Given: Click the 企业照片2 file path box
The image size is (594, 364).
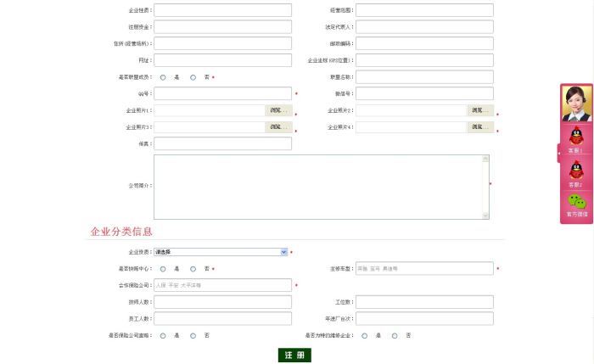Looking at the screenshot, I should tap(411, 110).
